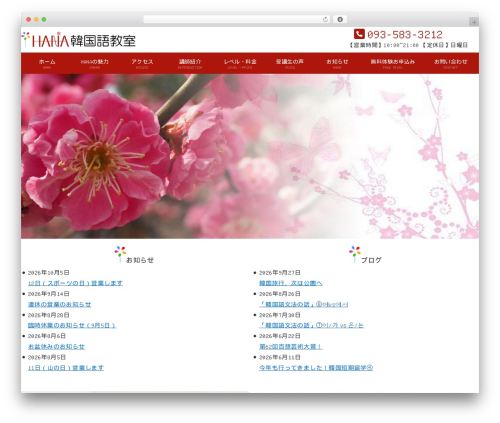The width and height of the screenshot is (500, 423).
Task: Open news link 12日（スポーツの日）営業します
Action: pos(75,283)
